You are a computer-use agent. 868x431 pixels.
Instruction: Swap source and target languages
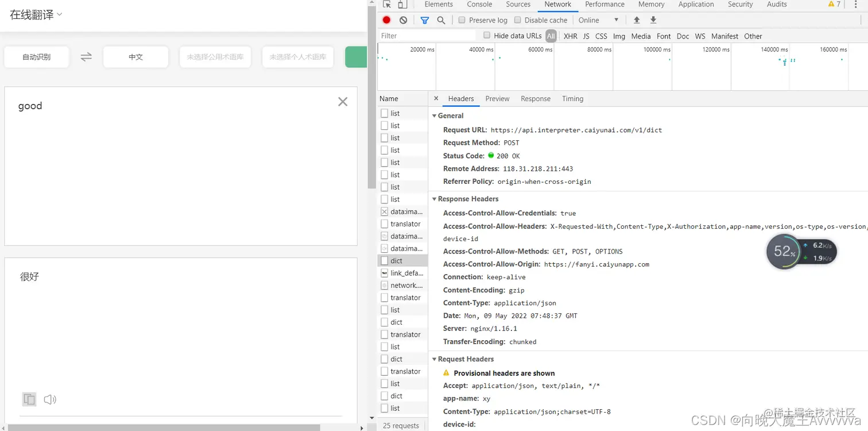point(86,57)
